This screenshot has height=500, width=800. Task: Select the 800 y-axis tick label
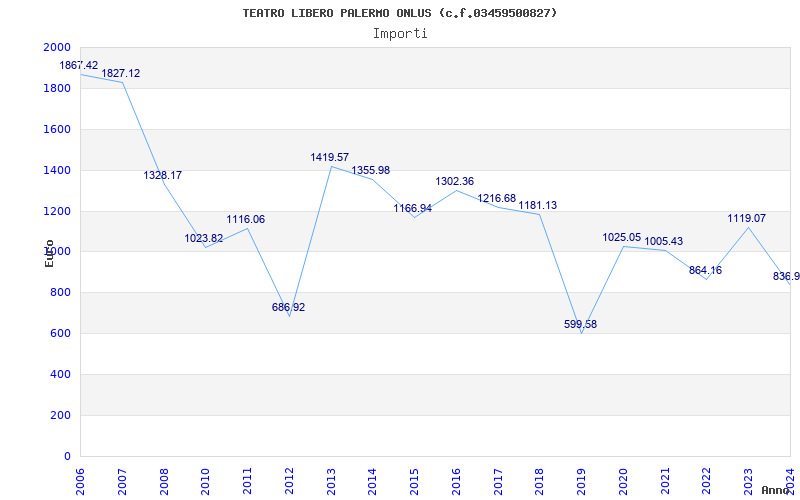(61, 293)
